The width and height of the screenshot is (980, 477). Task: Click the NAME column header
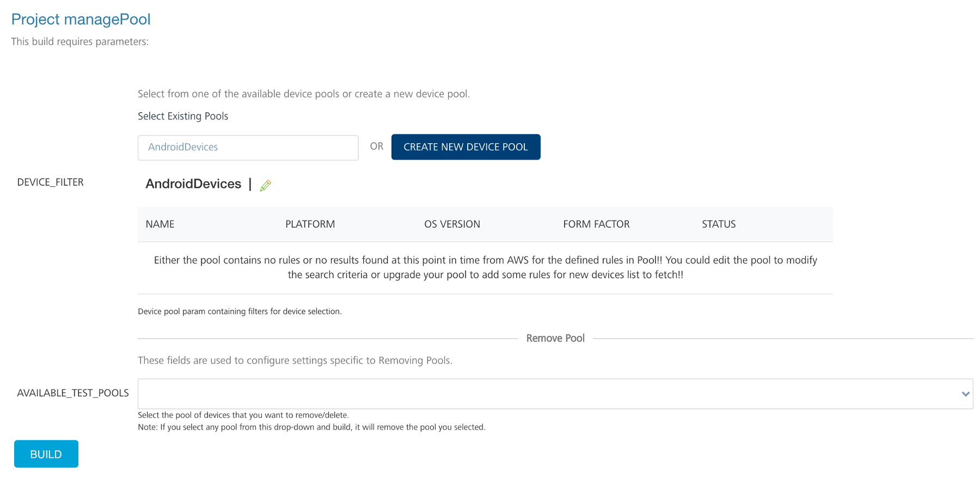(x=160, y=224)
